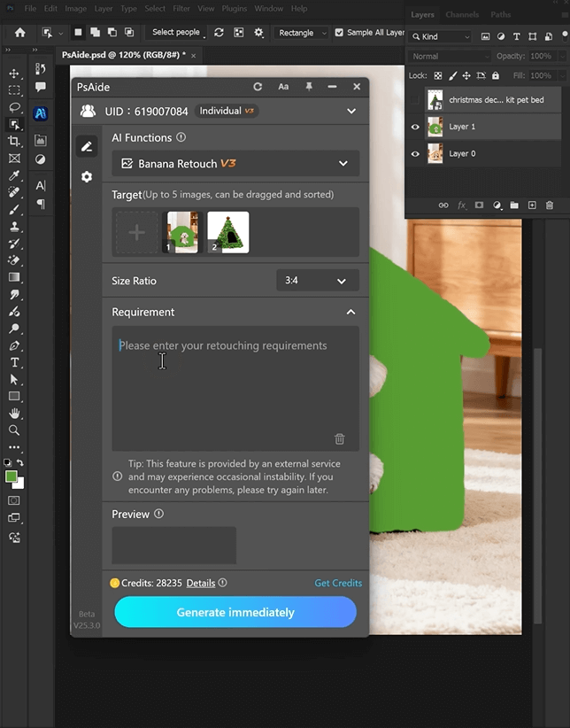
Task: Select the Pen tool
Action: click(x=14, y=345)
